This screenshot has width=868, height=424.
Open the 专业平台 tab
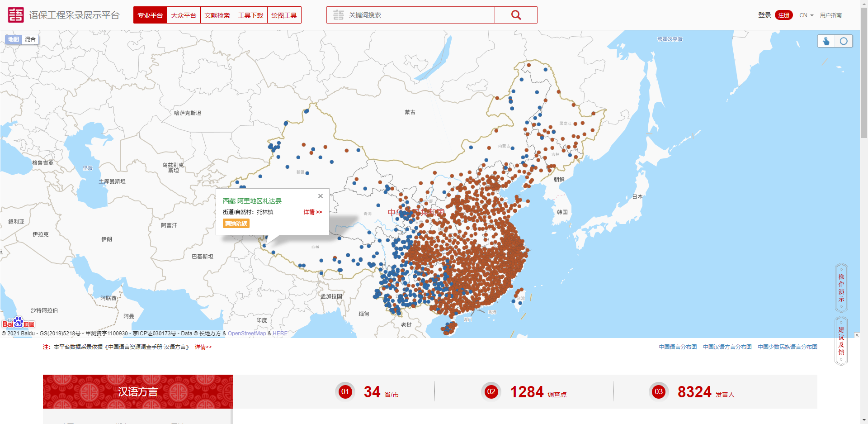point(150,15)
